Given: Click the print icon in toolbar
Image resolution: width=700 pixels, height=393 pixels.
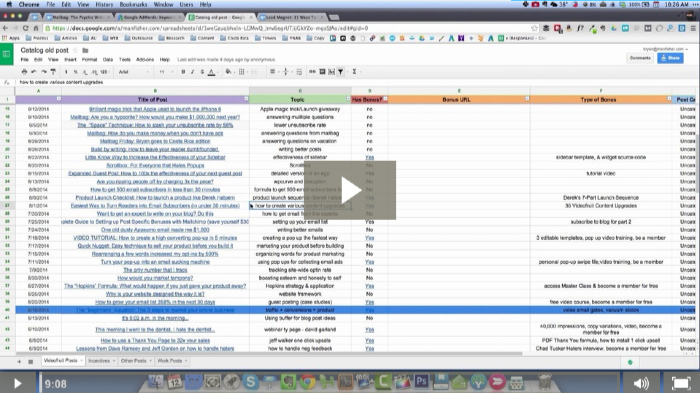Looking at the screenshot, I should pos(24,71).
